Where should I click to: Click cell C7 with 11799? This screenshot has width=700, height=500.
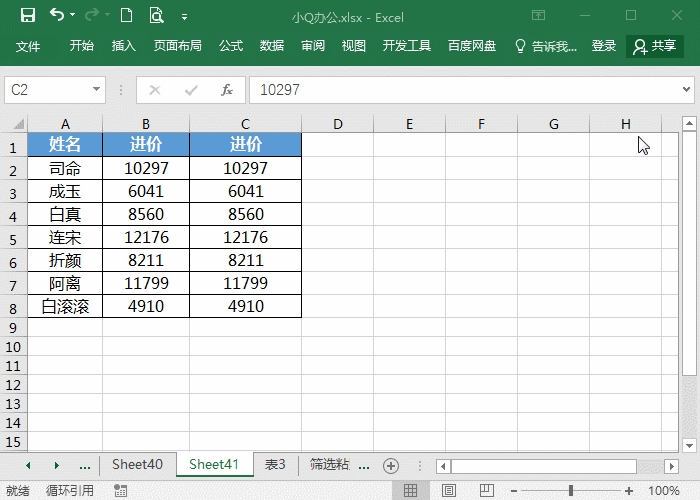coord(246,283)
